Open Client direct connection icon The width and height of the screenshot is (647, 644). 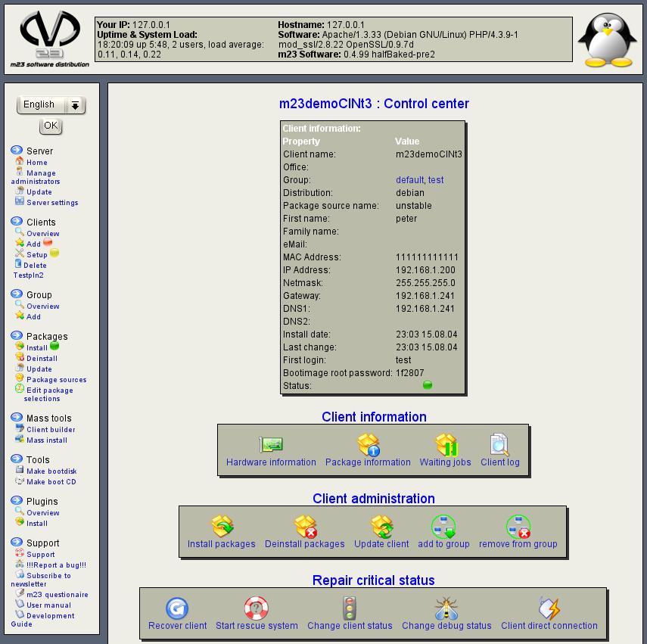tap(549, 608)
